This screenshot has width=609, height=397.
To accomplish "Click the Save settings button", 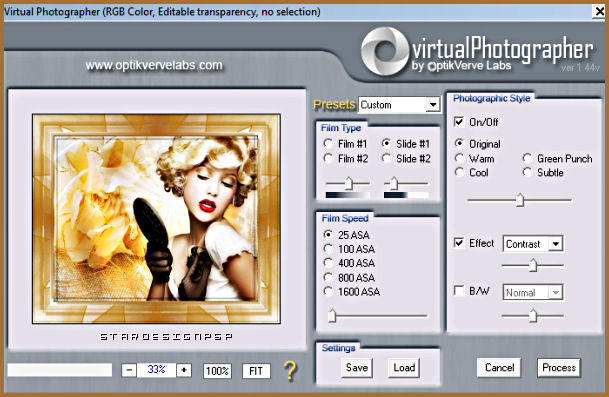I will click(357, 367).
